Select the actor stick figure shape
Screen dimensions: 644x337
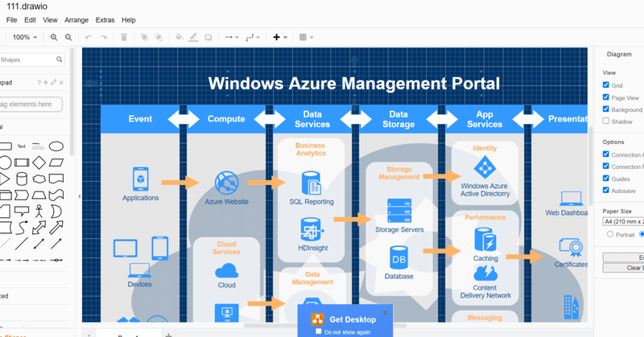pyautogui.click(x=39, y=212)
